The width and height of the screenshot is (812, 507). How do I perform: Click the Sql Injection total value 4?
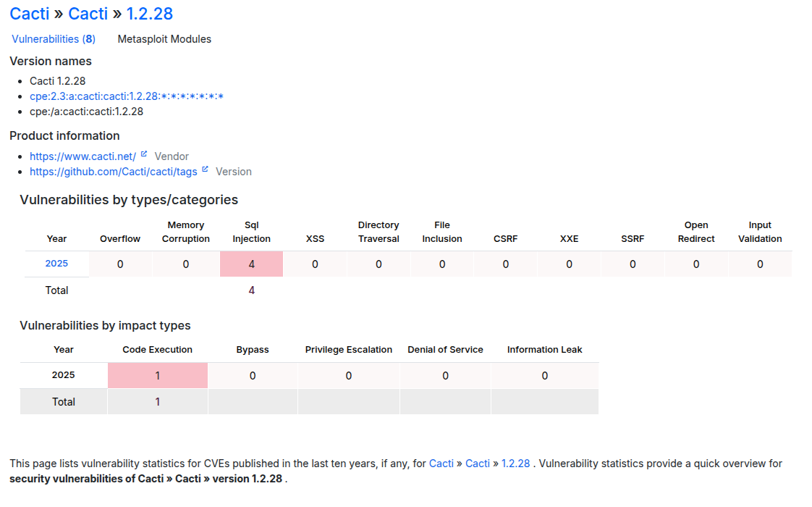(x=252, y=290)
